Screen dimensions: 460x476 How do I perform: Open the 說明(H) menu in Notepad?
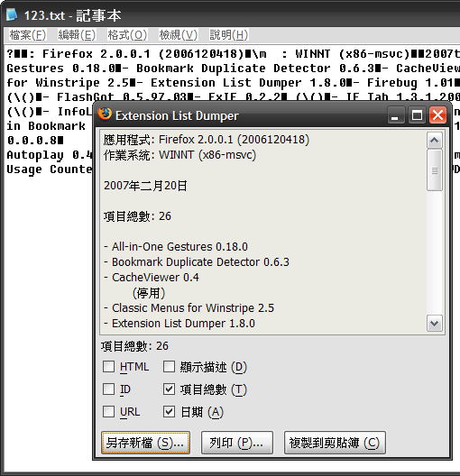228,35
